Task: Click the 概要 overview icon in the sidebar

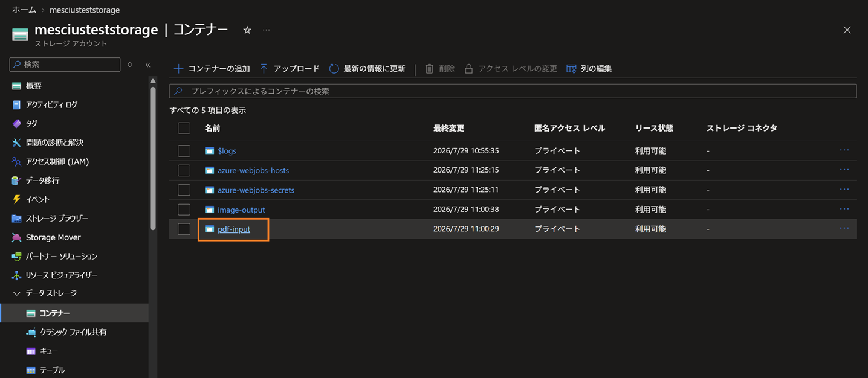Action: tap(16, 86)
